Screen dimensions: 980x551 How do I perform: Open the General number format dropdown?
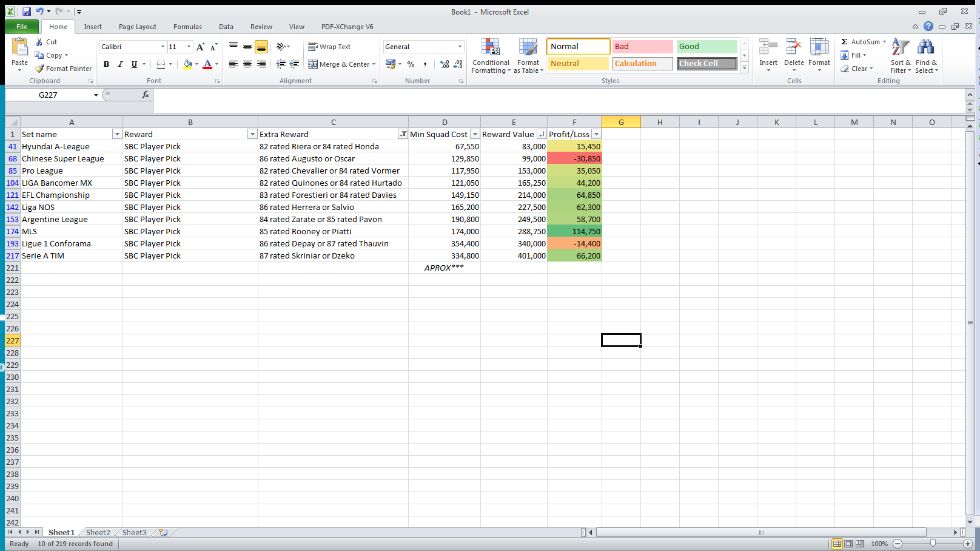[460, 47]
